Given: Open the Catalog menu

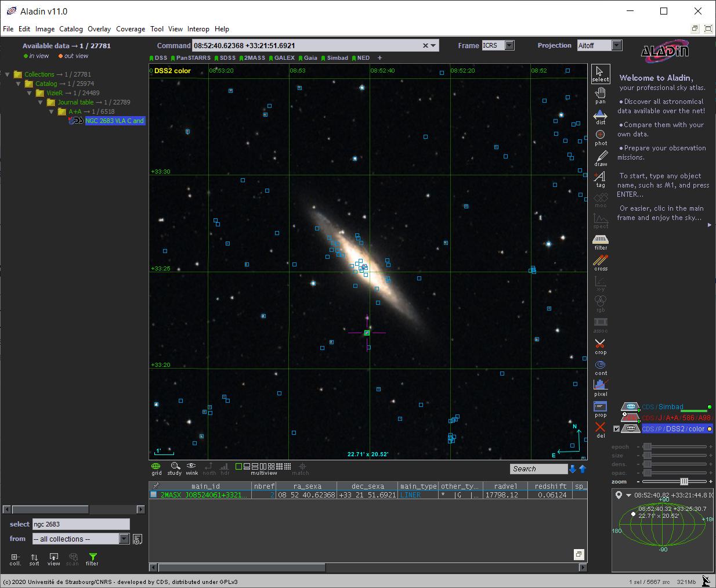Looking at the screenshot, I should [x=71, y=28].
